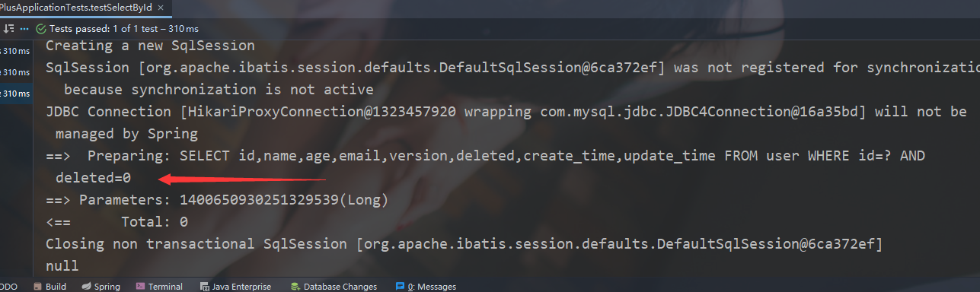Select the second 310 ms test tree row
Screen dimensions: 980x292
16,72
